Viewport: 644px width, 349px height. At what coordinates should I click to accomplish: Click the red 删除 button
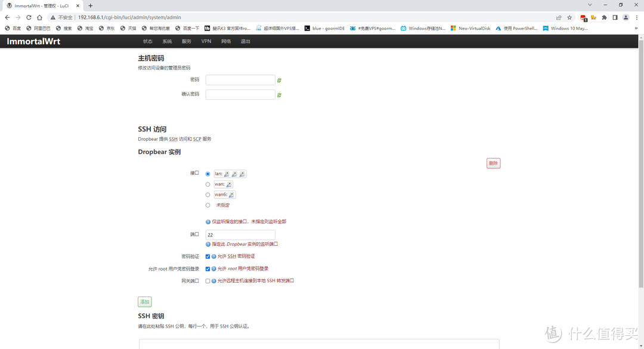point(493,163)
